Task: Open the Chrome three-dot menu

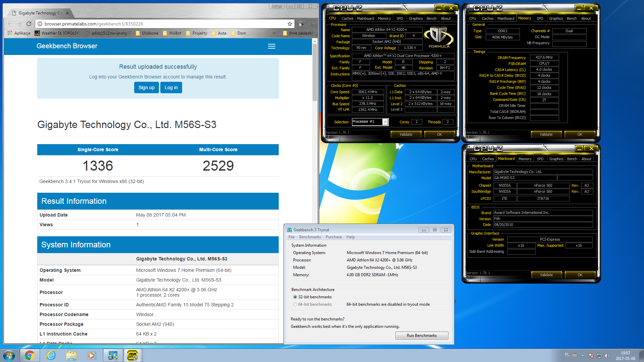Action: tap(312, 24)
